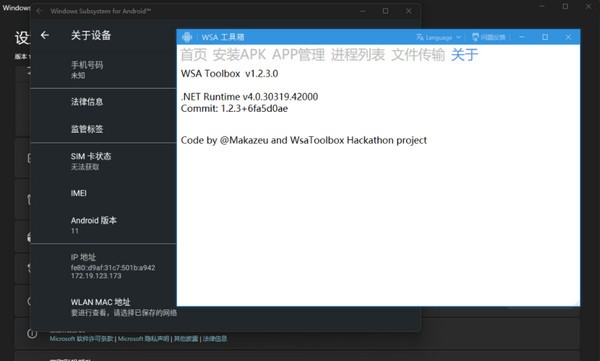Select the 进程列表 tab

pos(358,55)
